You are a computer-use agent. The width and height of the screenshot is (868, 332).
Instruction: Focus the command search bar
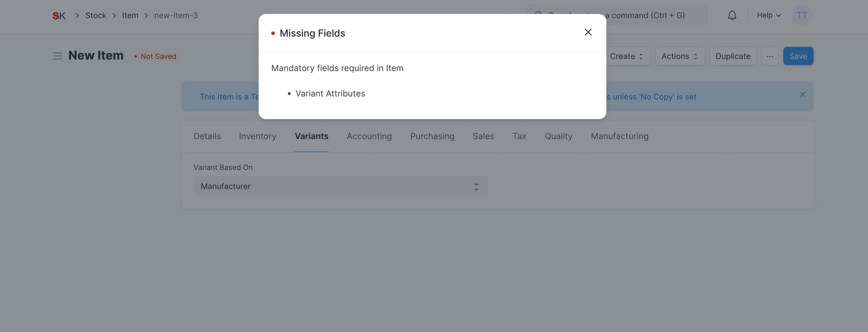coord(617,15)
